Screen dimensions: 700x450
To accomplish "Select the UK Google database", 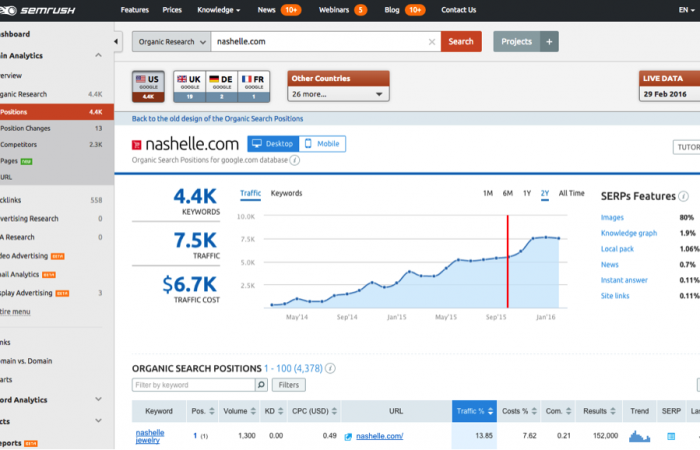I will 189,87.
